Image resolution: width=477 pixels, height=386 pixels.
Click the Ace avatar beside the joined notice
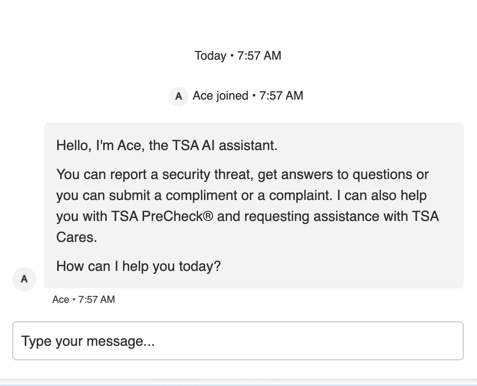click(179, 96)
